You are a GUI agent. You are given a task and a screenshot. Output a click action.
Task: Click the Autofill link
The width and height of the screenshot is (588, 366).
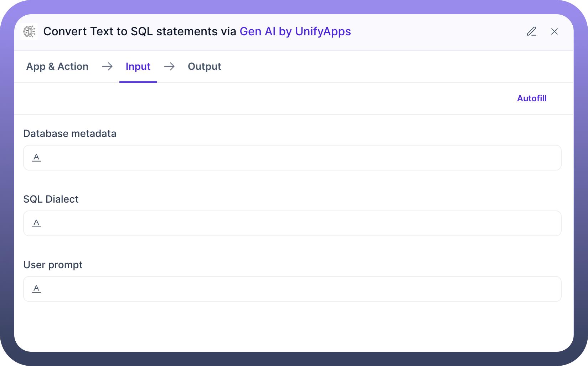click(532, 98)
